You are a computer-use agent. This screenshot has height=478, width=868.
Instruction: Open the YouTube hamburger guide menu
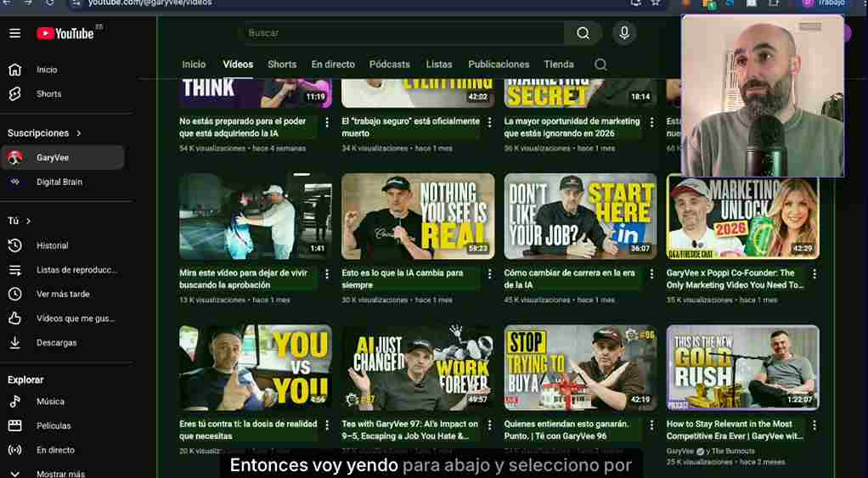(x=15, y=33)
